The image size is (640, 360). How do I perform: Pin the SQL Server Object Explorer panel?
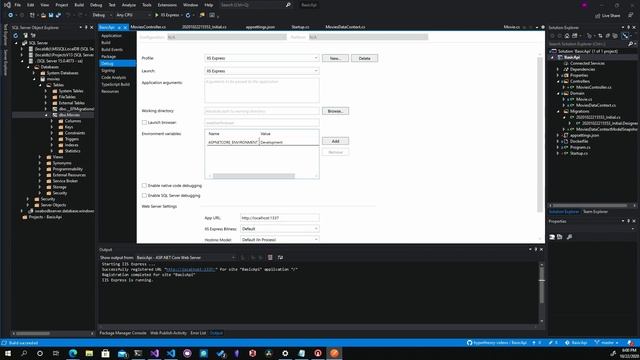point(86,27)
